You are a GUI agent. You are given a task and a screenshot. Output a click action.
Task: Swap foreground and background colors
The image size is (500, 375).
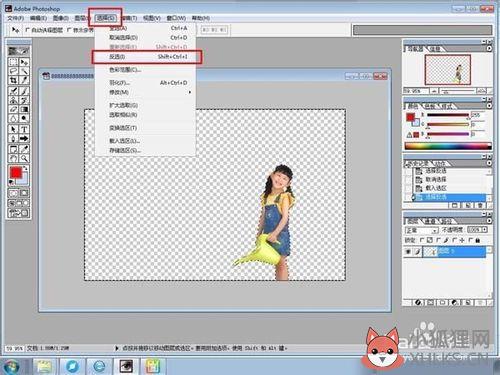pyautogui.click(x=25, y=168)
